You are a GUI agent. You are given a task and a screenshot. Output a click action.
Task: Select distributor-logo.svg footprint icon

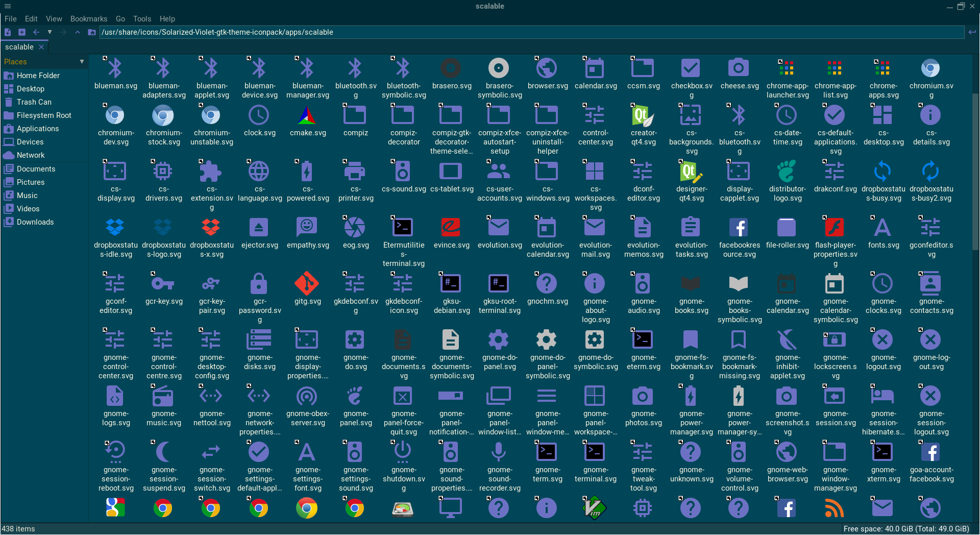point(787,172)
